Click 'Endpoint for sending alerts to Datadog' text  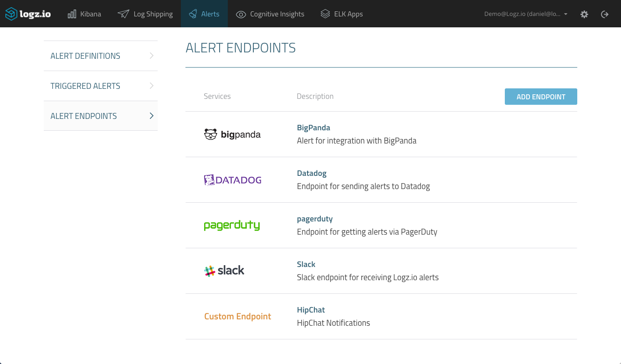[x=364, y=186]
